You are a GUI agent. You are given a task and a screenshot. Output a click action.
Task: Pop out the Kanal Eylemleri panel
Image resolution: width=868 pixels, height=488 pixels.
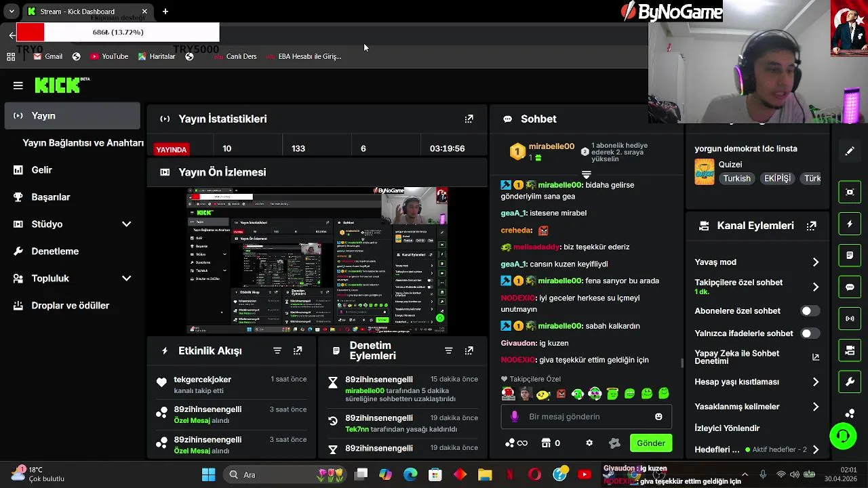[x=811, y=226]
